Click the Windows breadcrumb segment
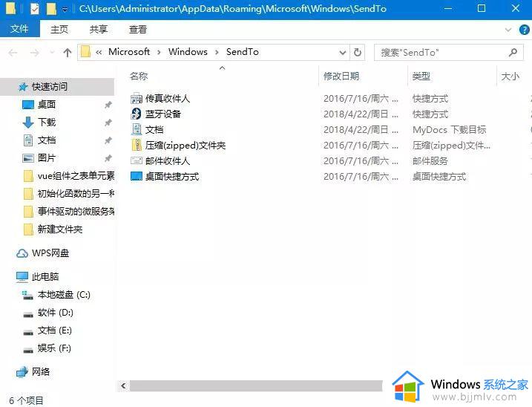The width and height of the screenshot is (532, 407). [x=188, y=52]
